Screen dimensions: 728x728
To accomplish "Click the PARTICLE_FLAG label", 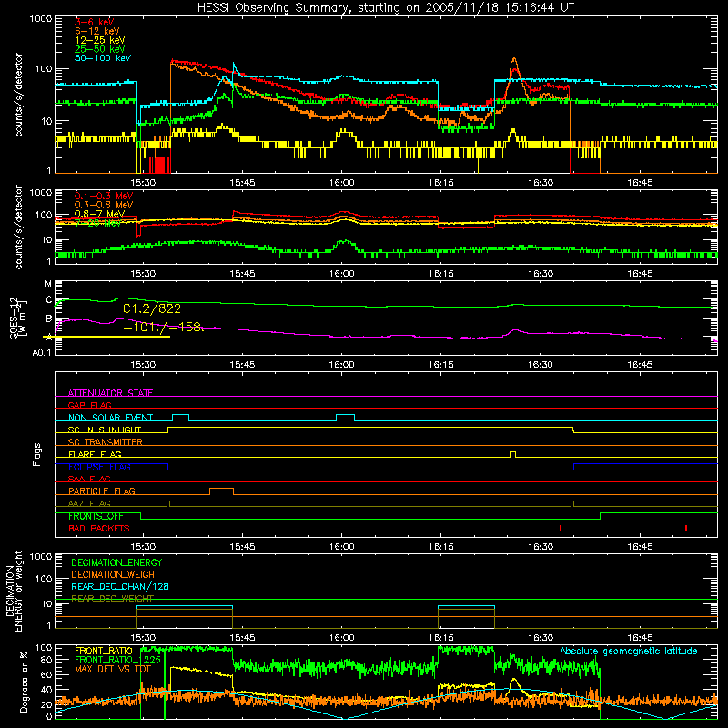I will tap(102, 490).
